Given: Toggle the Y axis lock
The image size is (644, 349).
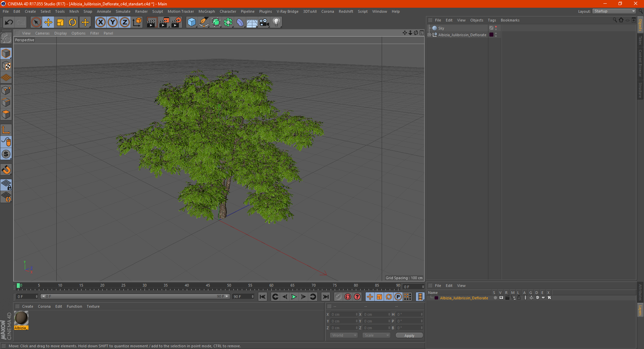Looking at the screenshot, I should pyautogui.click(x=113, y=22).
